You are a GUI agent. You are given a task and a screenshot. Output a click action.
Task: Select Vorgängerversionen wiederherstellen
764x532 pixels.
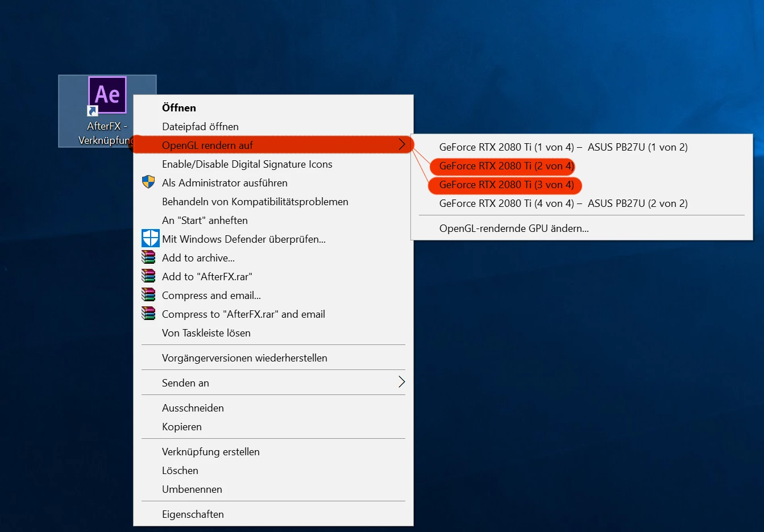tap(273, 358)
